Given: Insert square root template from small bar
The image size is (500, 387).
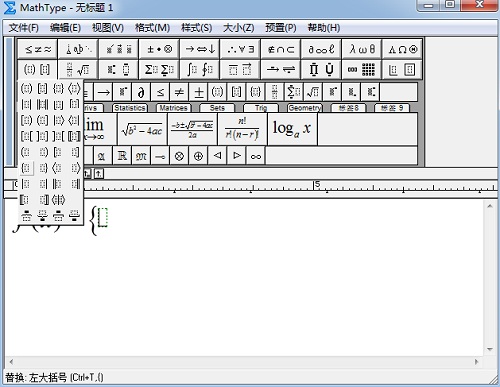Looking at the screenshot, I should [313, 92].
